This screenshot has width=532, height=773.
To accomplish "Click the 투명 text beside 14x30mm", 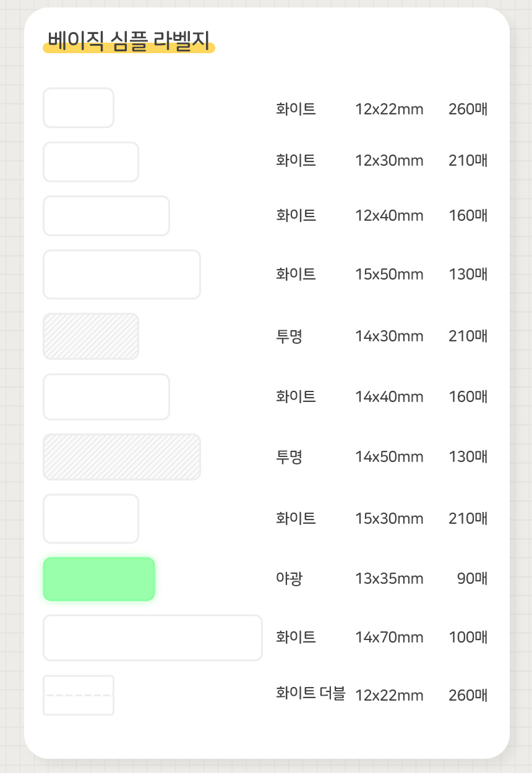I will (x=290, y=336).
